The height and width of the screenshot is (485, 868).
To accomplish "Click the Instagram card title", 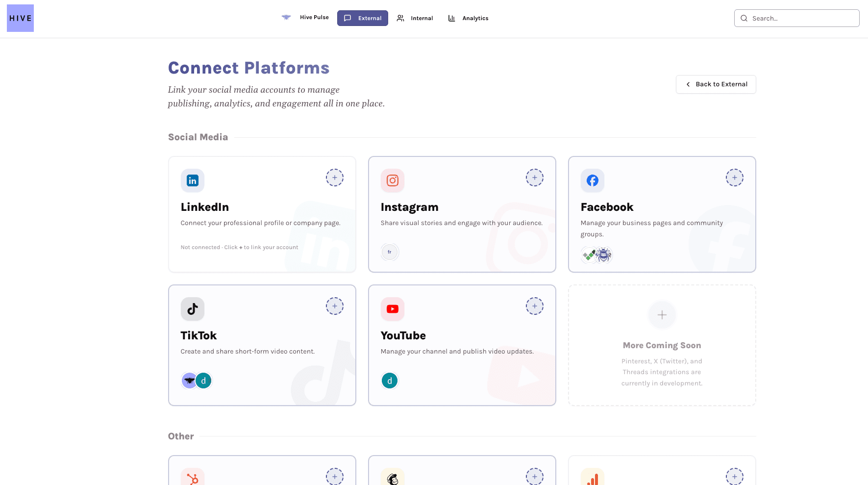I will point(410,207).
